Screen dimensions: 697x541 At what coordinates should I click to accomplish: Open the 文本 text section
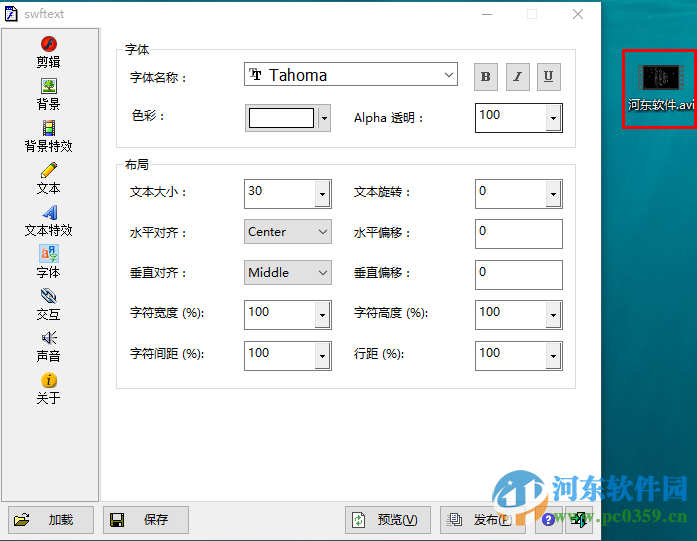click(x=48, y=179)
